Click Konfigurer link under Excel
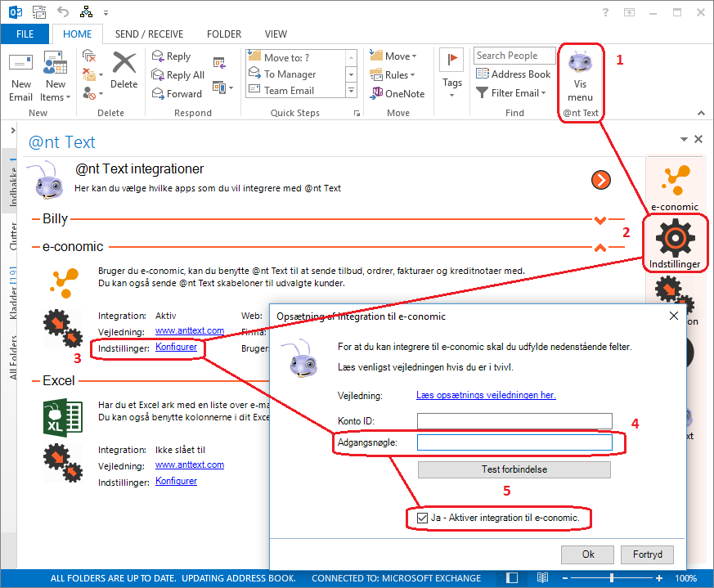 pyautogui.click(x=176, y=481)
